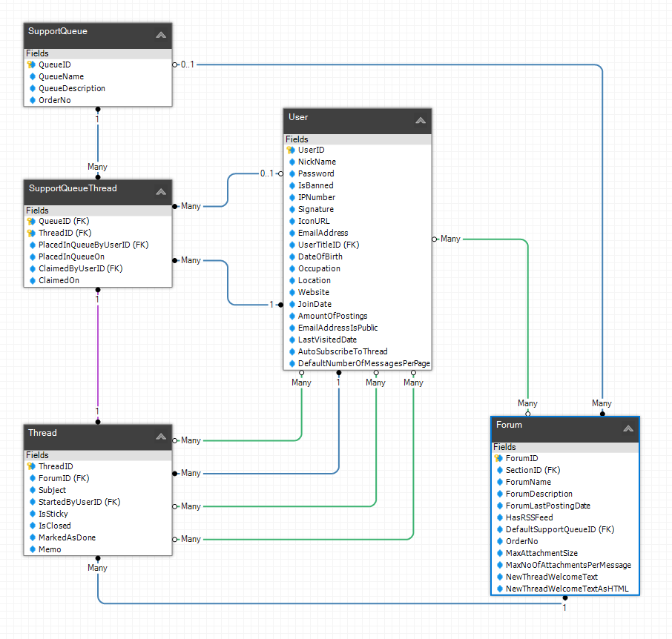
Task: Click the IsSticky field icon
Action: 32,514
